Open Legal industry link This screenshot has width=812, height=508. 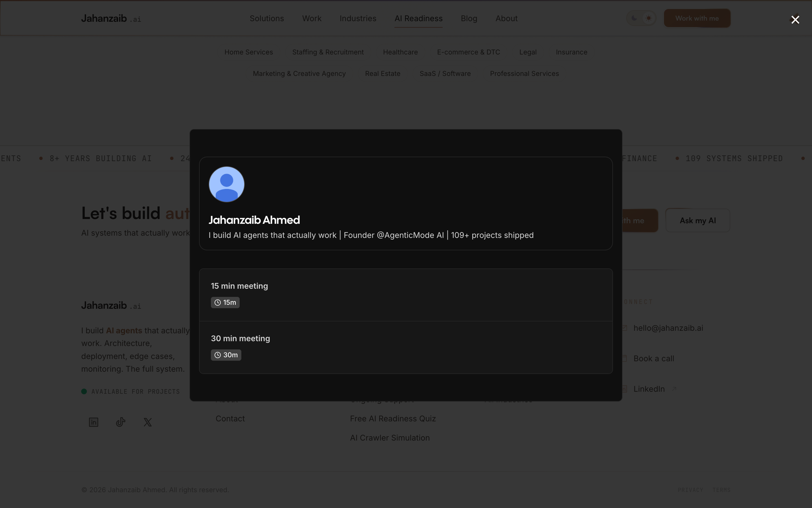pos(528,52)
